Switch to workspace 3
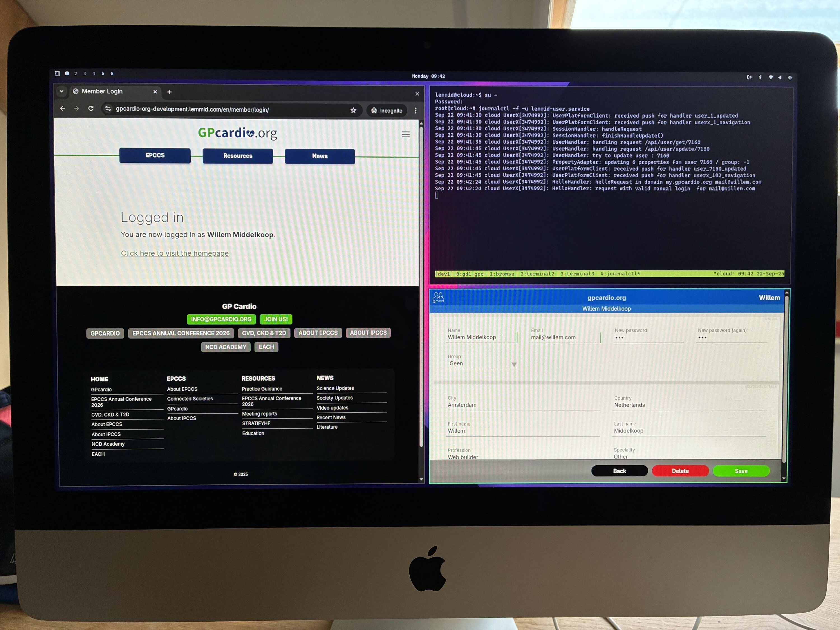The width and height of the screenshot is (840, 630). pyautogui.click(x=85, y=73)
